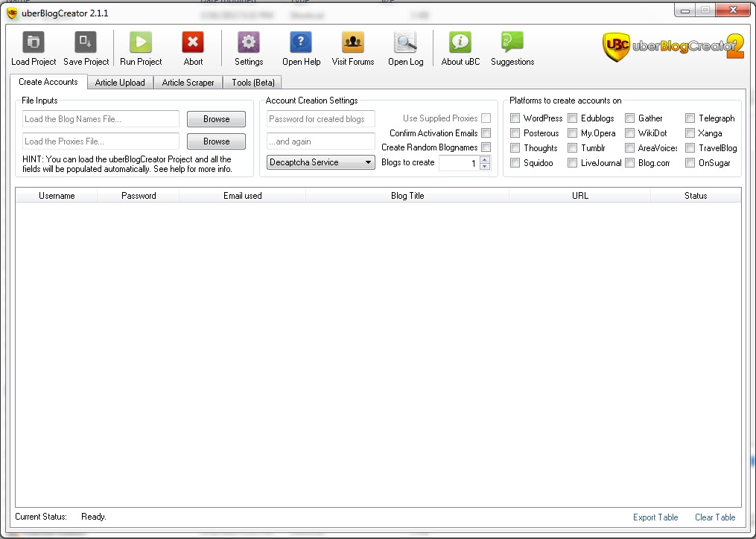Click the Status column header
Image resolution: width=756 pixels, height=539 pixels.
pyautogui.click(x=696, y=196)
